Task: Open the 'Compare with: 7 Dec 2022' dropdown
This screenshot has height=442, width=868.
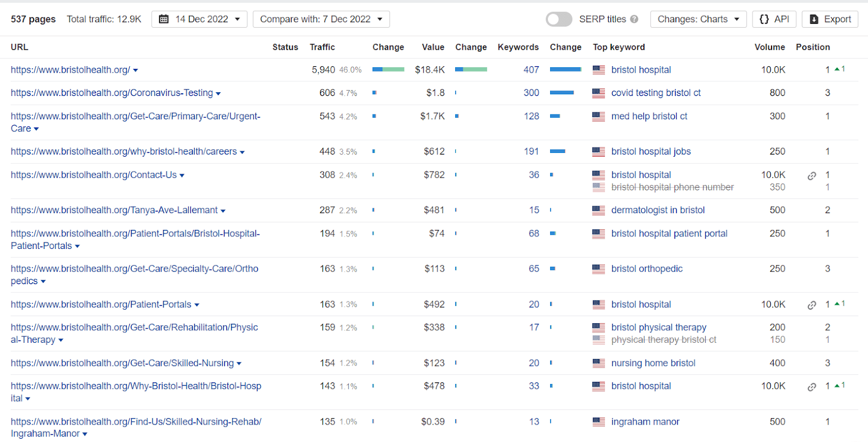Action: (321, 20)
